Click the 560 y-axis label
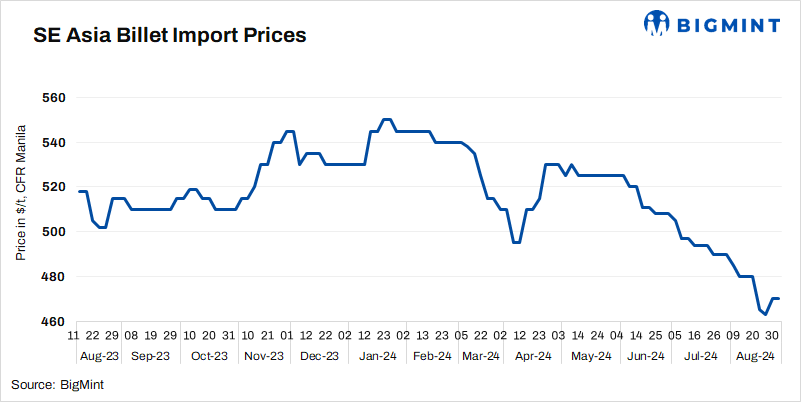The width and height of the screenshot is (801, 402). [52, 98]
